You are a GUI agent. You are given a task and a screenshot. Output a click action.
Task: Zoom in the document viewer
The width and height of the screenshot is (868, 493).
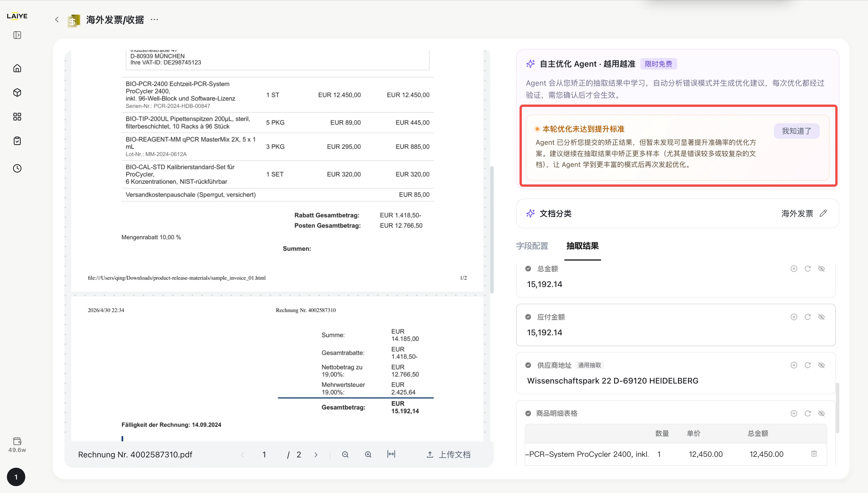pos(368,455)
